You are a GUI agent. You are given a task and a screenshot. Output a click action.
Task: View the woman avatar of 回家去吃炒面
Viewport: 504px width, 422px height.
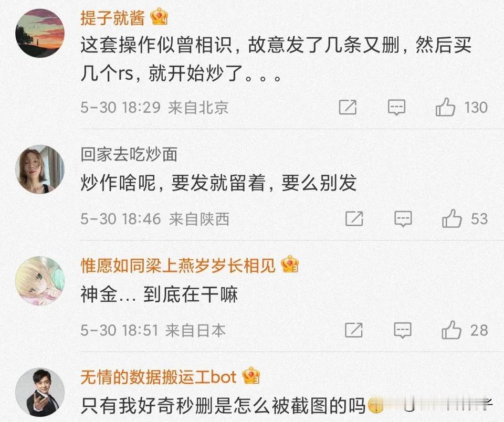point(40,170)
